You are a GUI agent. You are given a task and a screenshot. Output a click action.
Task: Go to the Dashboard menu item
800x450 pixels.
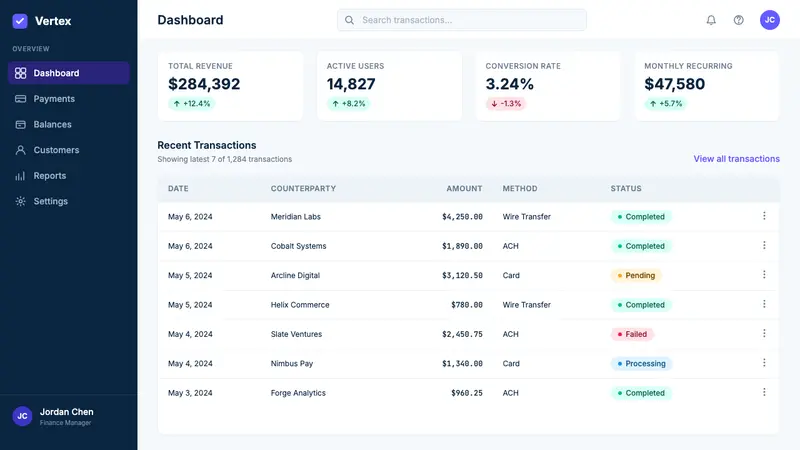point(68,73)
